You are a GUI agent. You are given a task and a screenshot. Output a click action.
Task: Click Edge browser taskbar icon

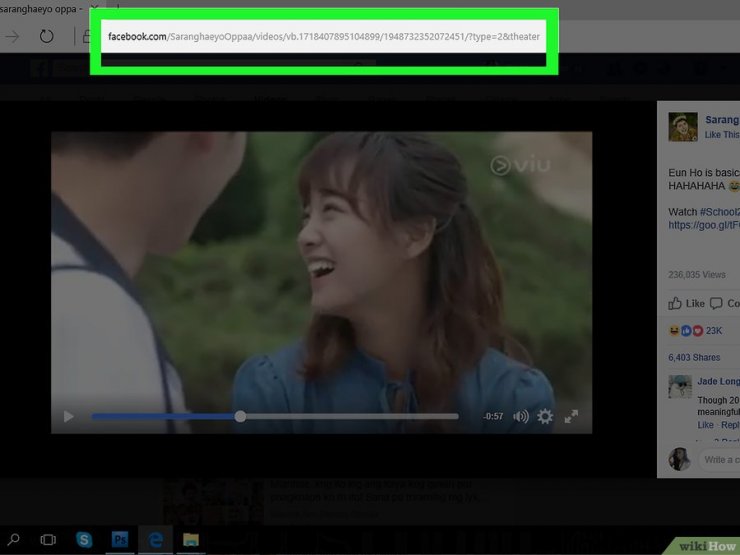click(155, 539)
